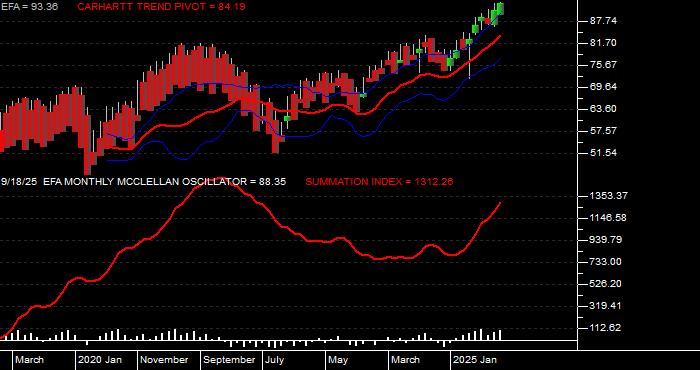Click the SUMMATION INDEX = 1312.28 label
Viewport: 700px width, 370px height.
coord(380,182)
